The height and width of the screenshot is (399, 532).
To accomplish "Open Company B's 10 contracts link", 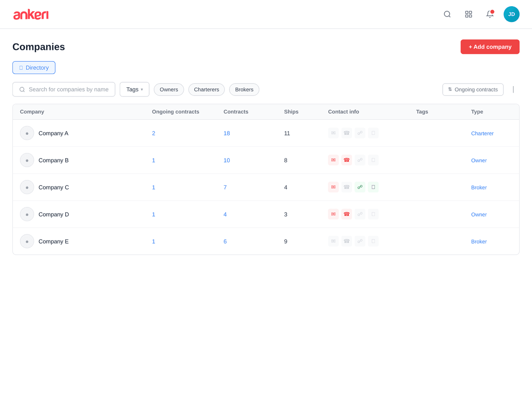I will [x=227, y=160].
